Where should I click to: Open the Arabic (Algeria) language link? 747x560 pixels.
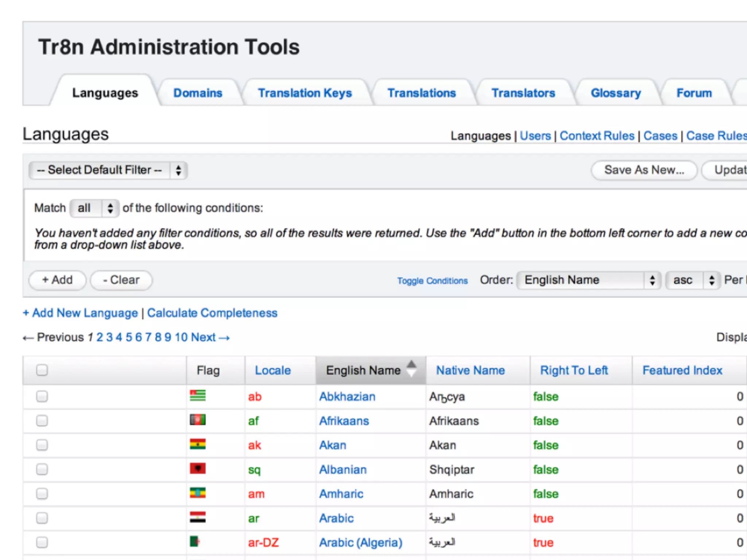point(361,543)
